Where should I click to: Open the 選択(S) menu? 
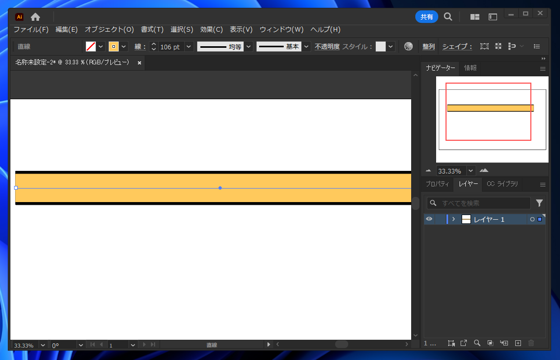click(182, 30)
